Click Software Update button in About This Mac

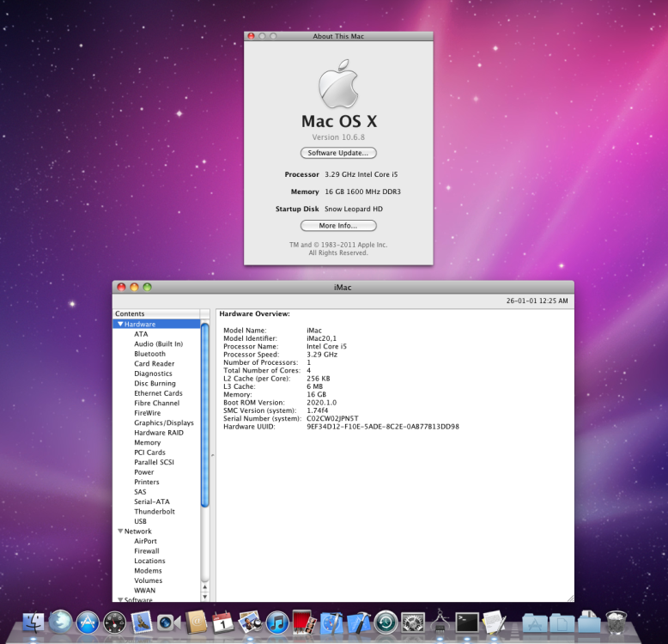[x=338, y=153]
